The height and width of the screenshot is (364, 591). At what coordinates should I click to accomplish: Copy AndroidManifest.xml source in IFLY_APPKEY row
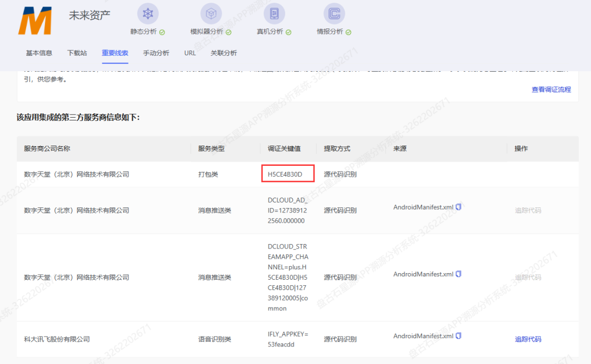coord(459,336)
